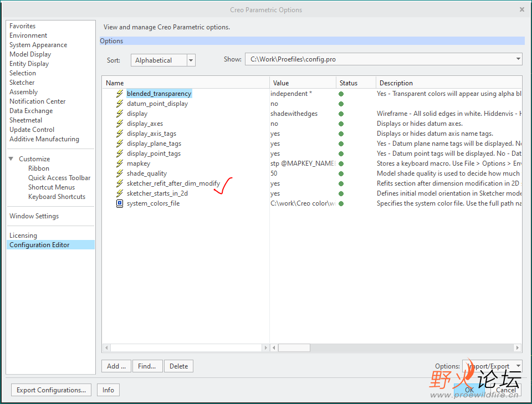Click the lightning icon beside blended_transparency
This screenshot has height=404, width=532.
pos(120,93)
